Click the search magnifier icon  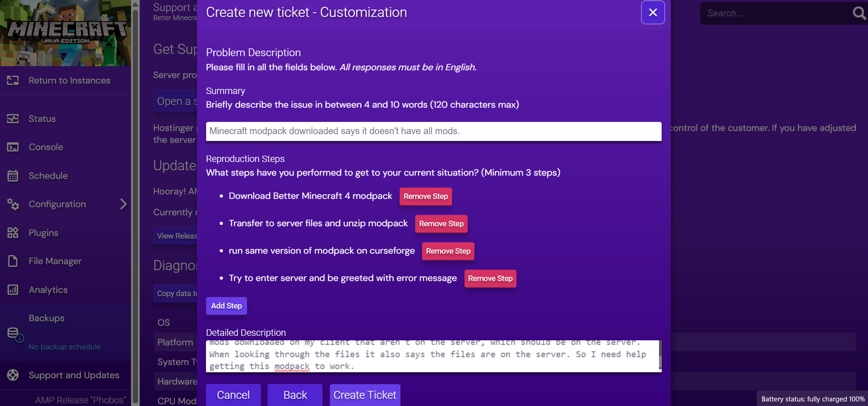[859, 13]
